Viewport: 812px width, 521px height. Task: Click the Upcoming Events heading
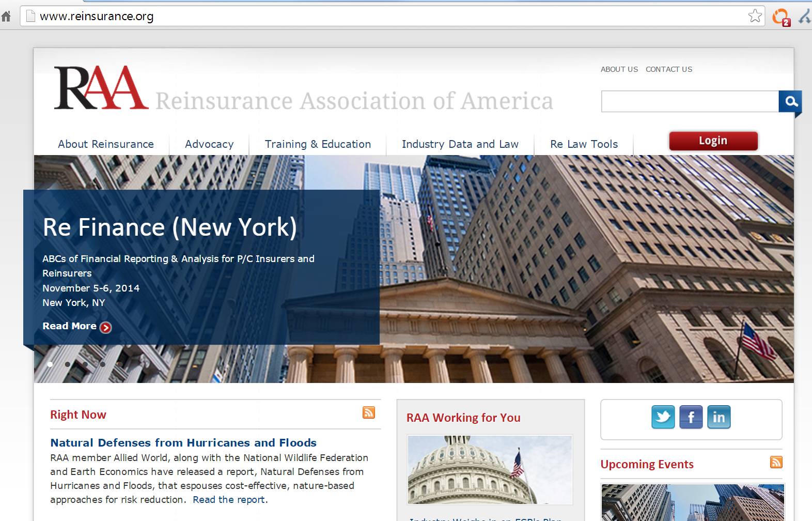click(x=647, y=464)
